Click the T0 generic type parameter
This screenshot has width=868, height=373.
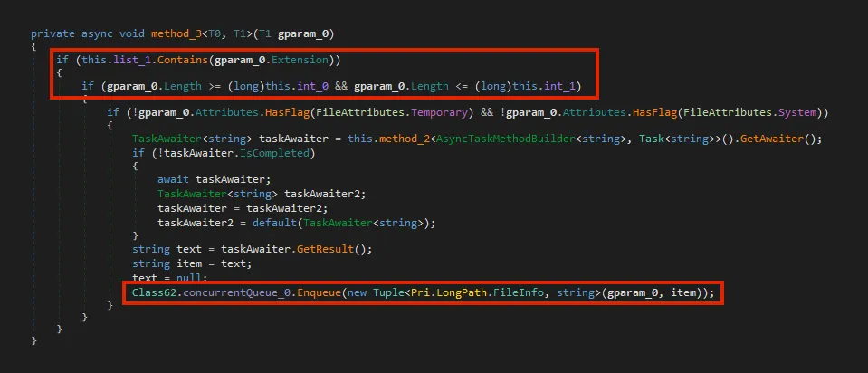pos(215,33)
